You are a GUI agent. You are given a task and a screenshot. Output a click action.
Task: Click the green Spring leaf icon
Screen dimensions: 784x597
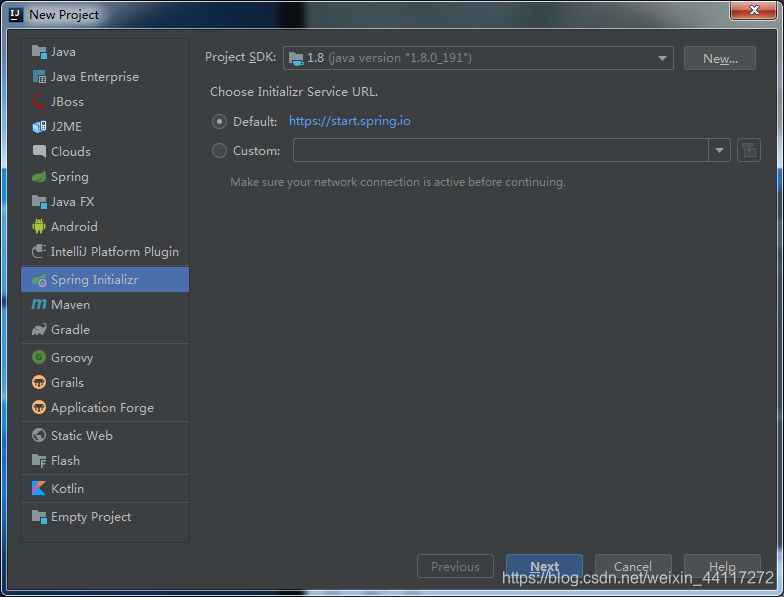[39, 176]
